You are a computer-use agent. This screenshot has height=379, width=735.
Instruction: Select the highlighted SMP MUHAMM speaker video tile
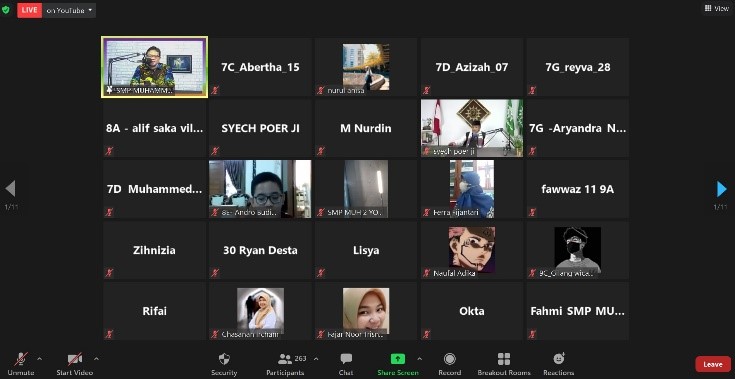point(155,67)
